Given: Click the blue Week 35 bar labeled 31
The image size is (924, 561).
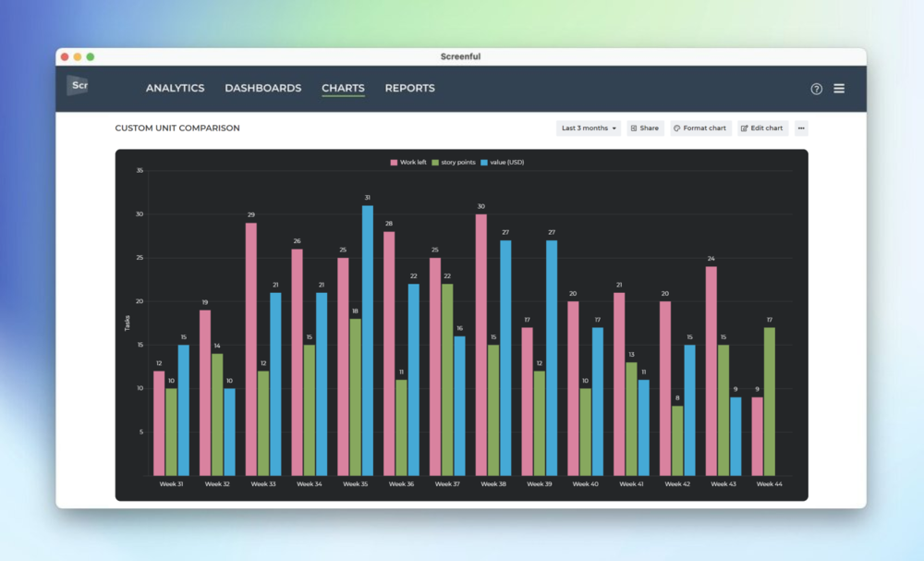Looking at the screenshot, I should click(367, 340).
